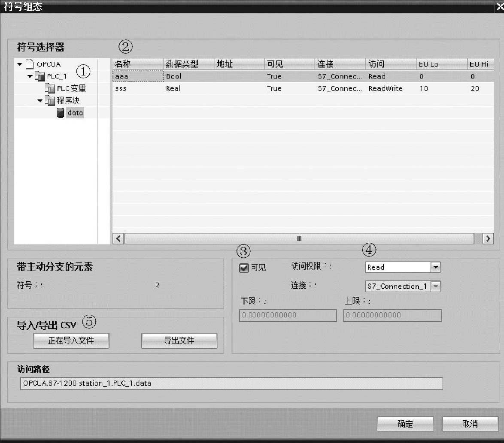This screenshot has width=504, height=443.
Task: Click the data block icon
Action: click(x=60, y=113)
